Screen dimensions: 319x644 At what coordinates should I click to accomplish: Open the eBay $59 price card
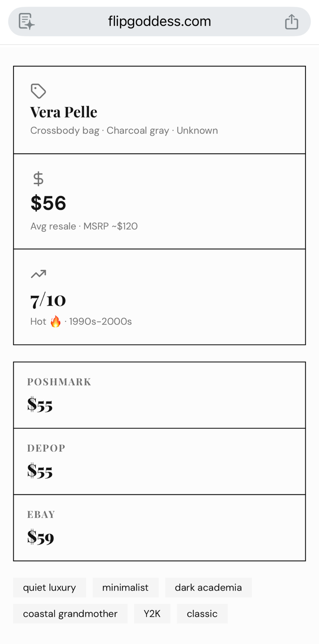point(159,528)
